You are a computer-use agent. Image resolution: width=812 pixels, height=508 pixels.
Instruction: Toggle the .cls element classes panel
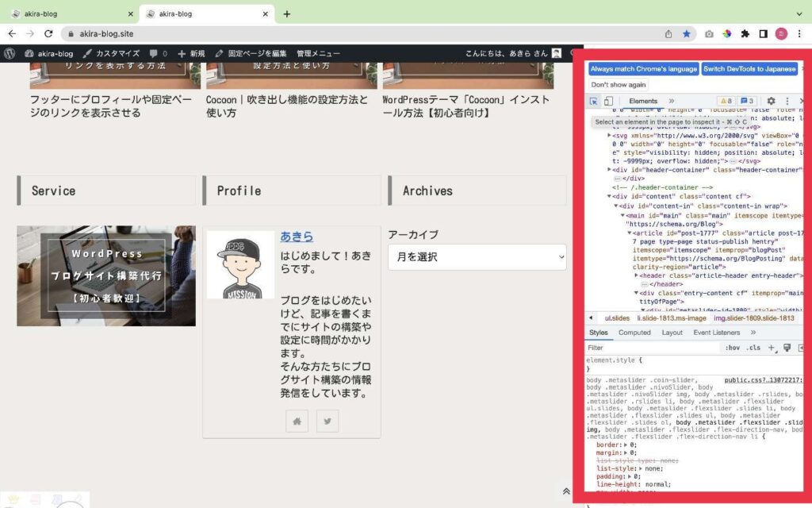[753, 348]
